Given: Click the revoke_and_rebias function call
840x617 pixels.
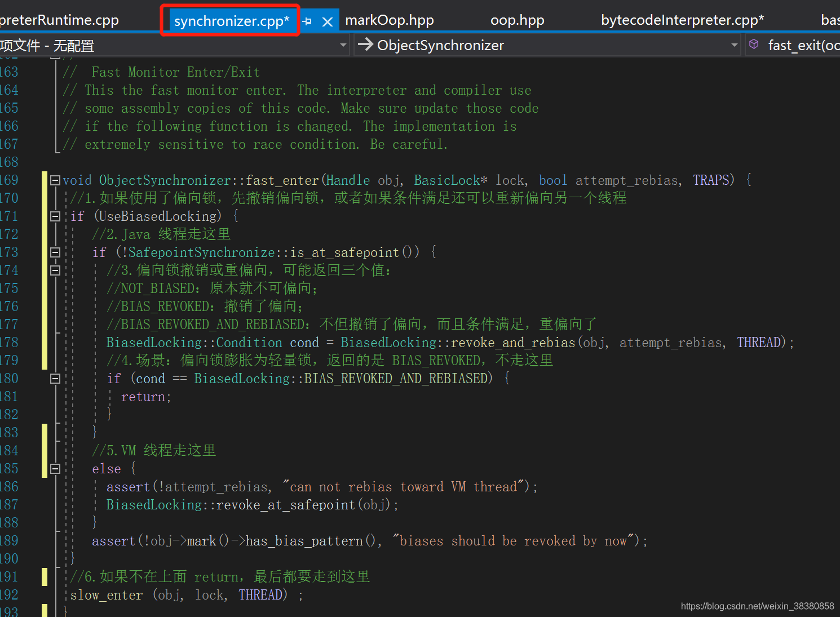Looking at the screenshot, I should (513, 343).
